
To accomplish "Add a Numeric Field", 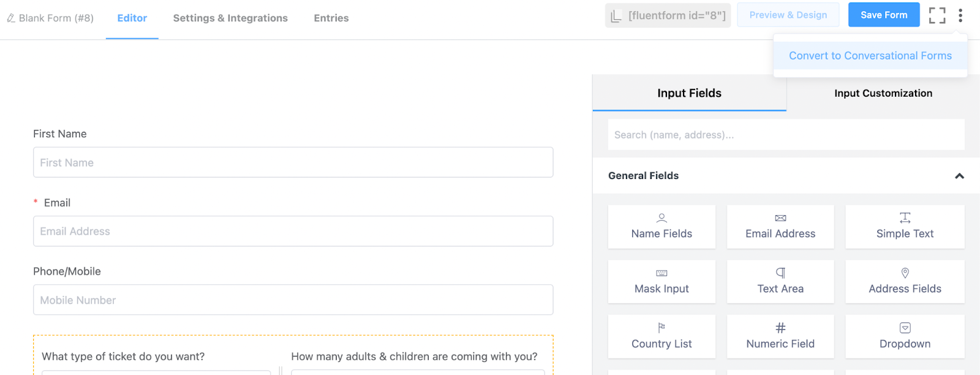I will (x=780, y=336).
